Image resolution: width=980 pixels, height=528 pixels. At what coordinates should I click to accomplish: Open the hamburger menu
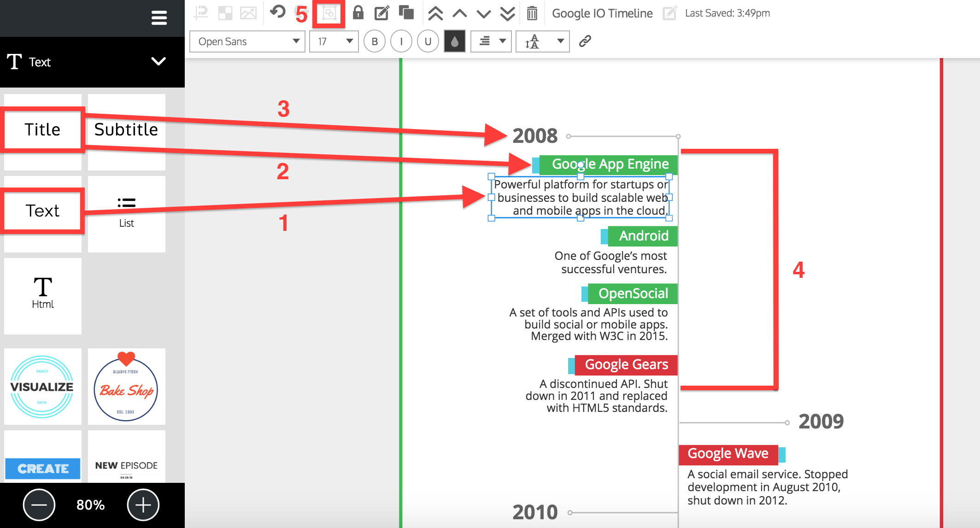(159, 18)
